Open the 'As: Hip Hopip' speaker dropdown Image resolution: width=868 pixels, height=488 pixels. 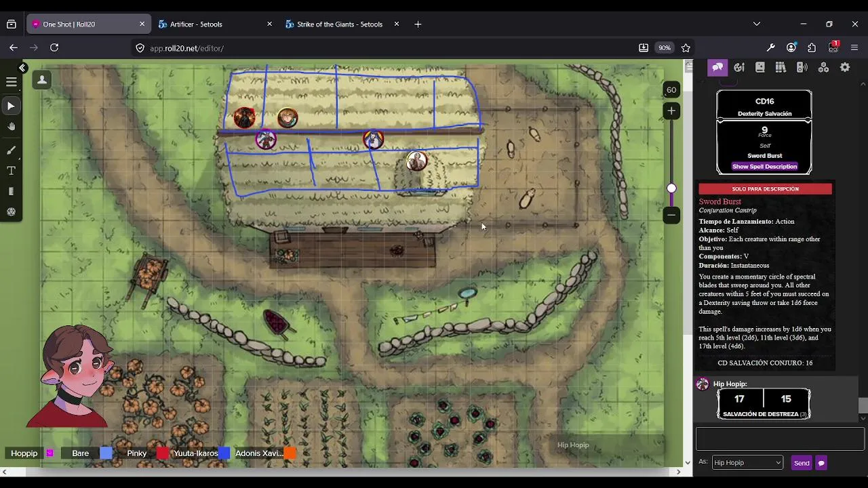point(747,463)
